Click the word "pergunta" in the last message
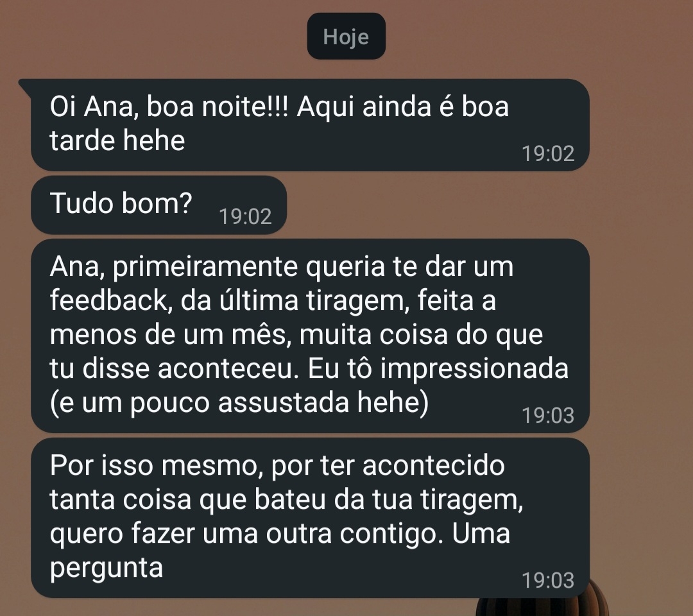693x616 pixels. pyautogui.click(x=107, y=569)
